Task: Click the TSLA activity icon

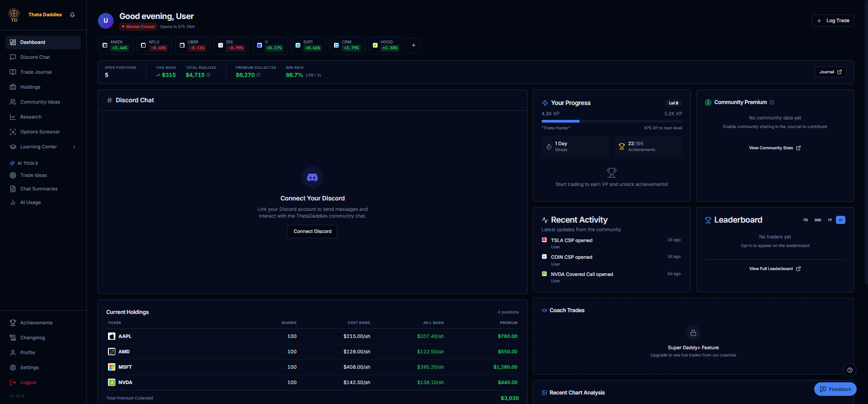Action: pos(544,240)
